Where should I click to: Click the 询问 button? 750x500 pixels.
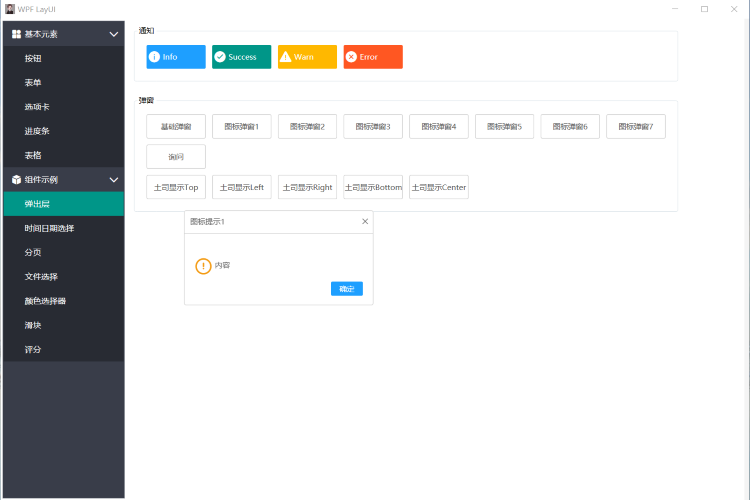click(x=176, y=156)
